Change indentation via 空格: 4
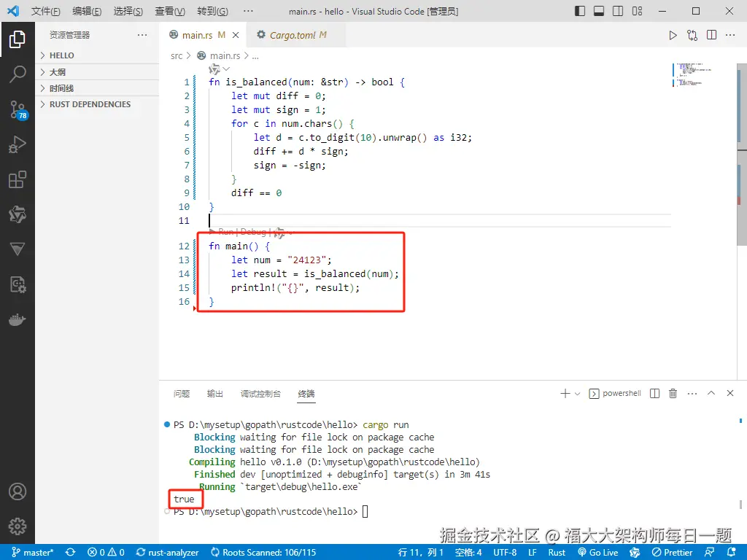747x560 pixels. click(468, 553)
